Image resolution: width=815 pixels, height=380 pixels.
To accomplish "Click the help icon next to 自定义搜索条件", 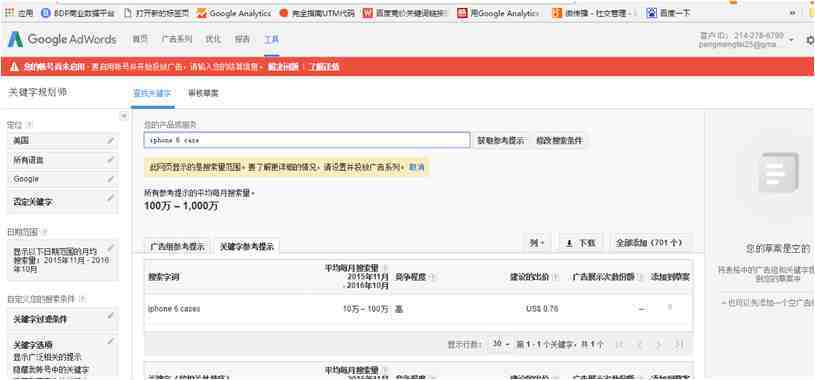I will (x=82, y=299).
